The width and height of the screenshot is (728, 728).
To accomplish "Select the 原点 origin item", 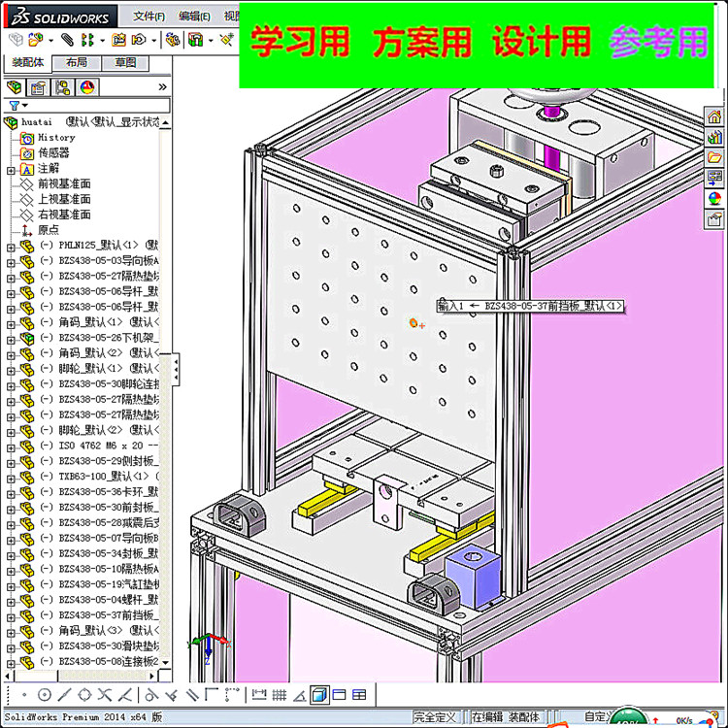I will point(49,230).
